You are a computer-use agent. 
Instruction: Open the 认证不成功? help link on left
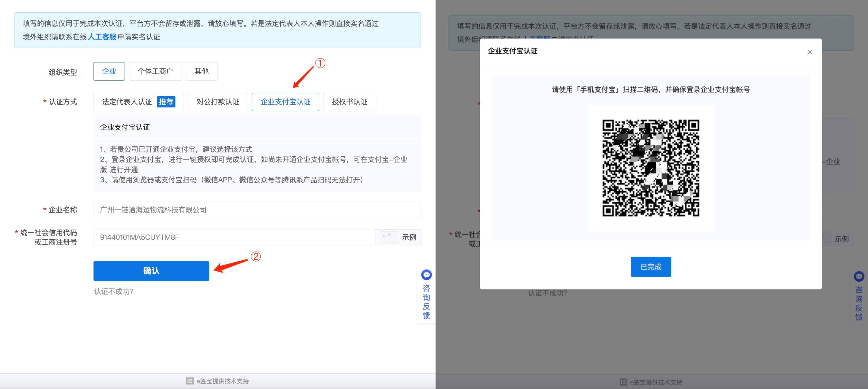[x=113, y=291]
